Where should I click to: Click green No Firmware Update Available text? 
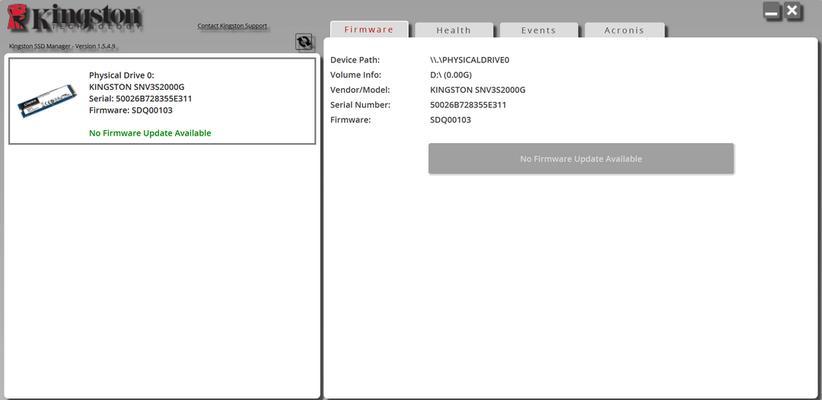(x=150, y=133)
